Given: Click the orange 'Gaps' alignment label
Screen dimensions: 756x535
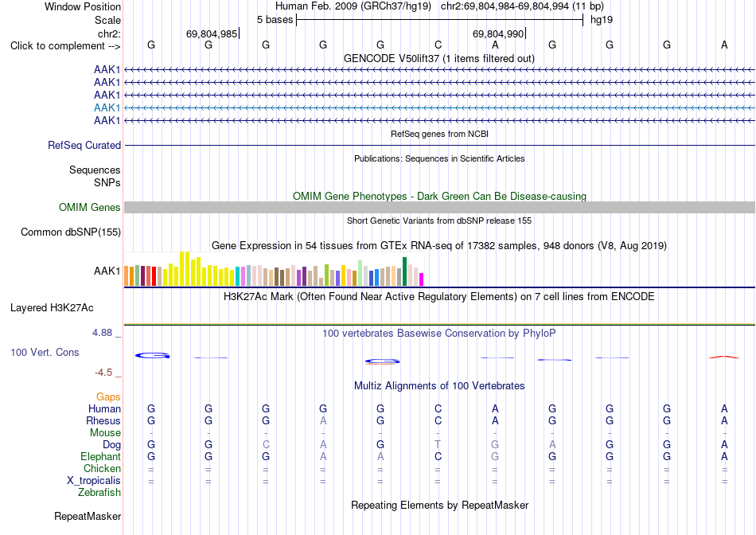Looking at the screenshot, I should pos(108,396).
